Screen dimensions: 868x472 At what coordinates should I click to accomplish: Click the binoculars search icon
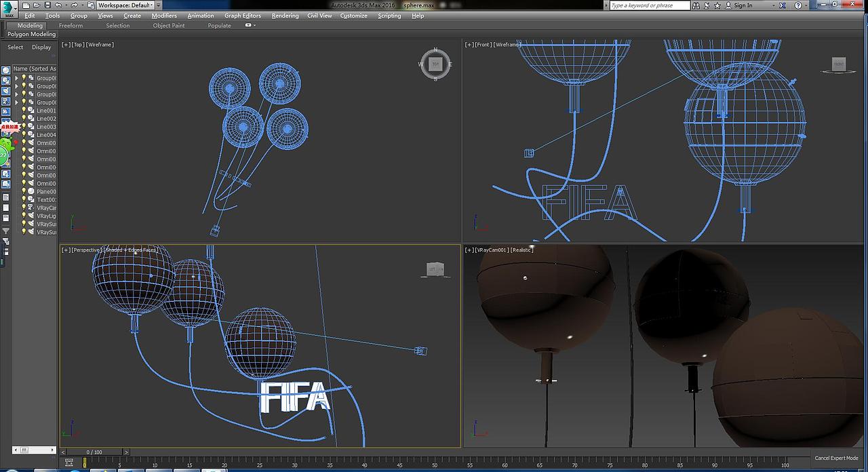[x=696, y=5]
